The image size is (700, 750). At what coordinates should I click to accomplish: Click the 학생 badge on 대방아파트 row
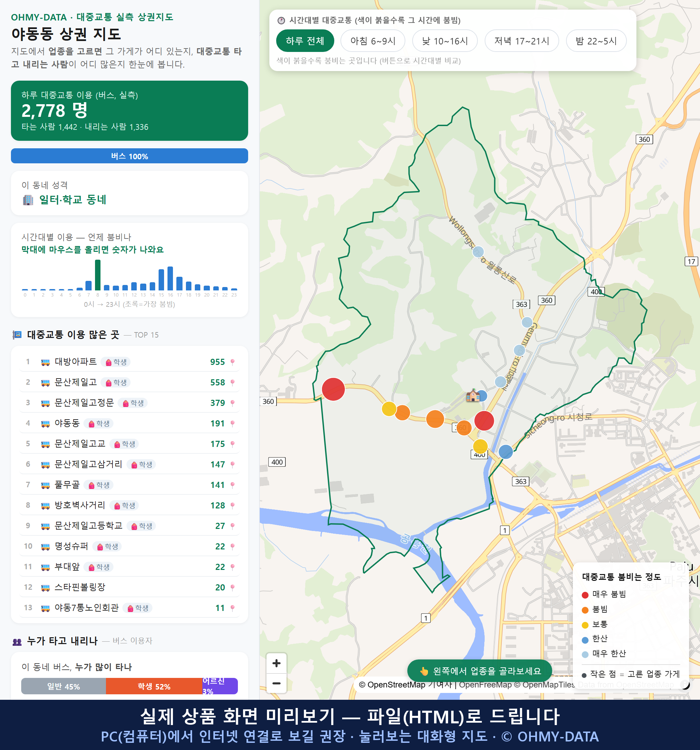(x=116, y=362)
